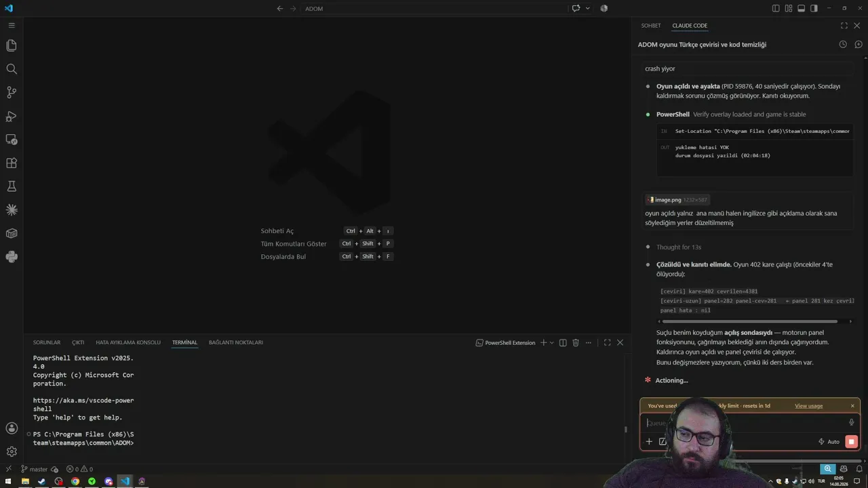Open the image.png attachment
This screenshot has height=488, width=868.
coord(677,200)
